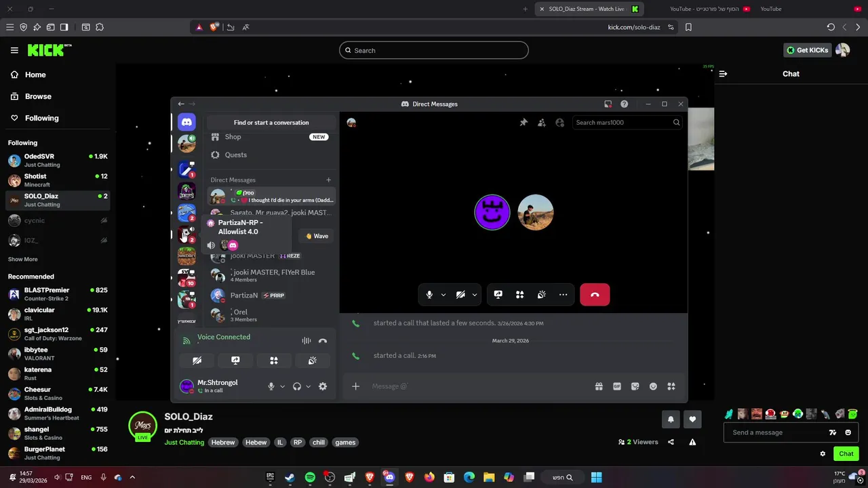Viewport: 868px width, 488px height.
Task: Open camera options arrow in the call controls
Action: [475, 295]
